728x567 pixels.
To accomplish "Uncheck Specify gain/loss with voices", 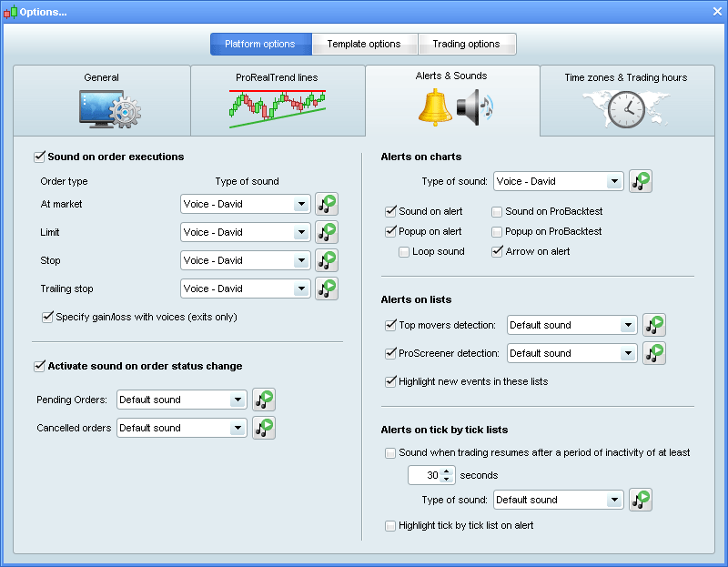I will coord(47,317).
